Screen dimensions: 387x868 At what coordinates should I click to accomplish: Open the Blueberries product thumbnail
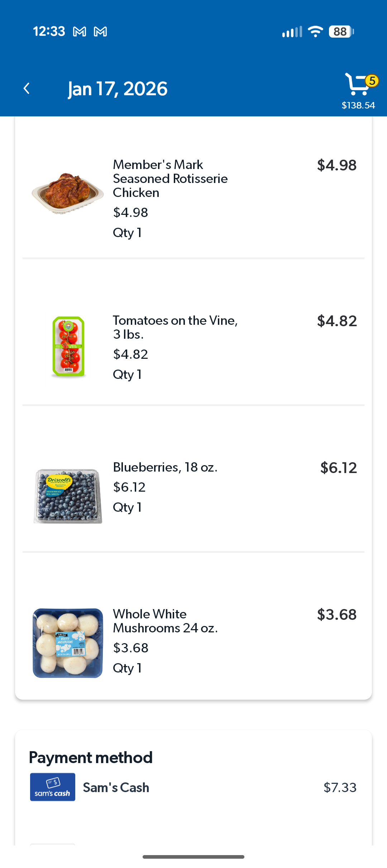68,496
